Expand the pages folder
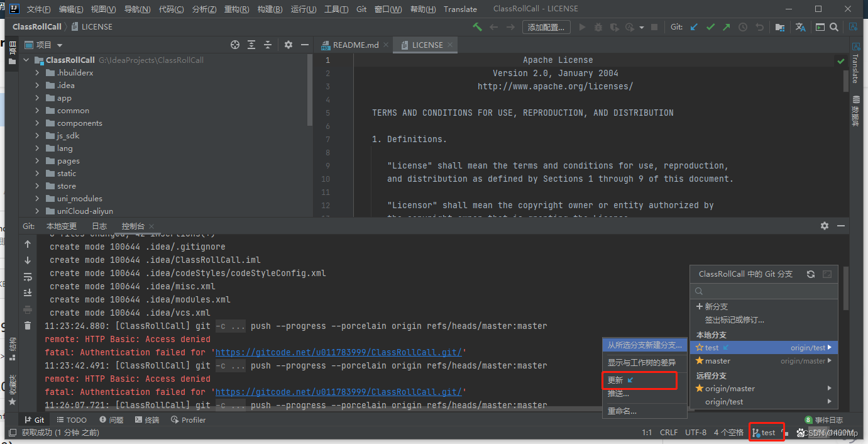Image resolution: width=868 pixels, height=444 pixels. click(38, 161)
